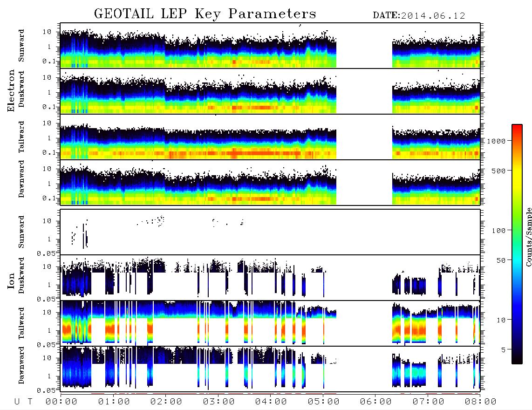The width and height of the screenshot is (532, 410).
Task: Select the Electron "Sunward" panel label
Action: pos(21,46)
